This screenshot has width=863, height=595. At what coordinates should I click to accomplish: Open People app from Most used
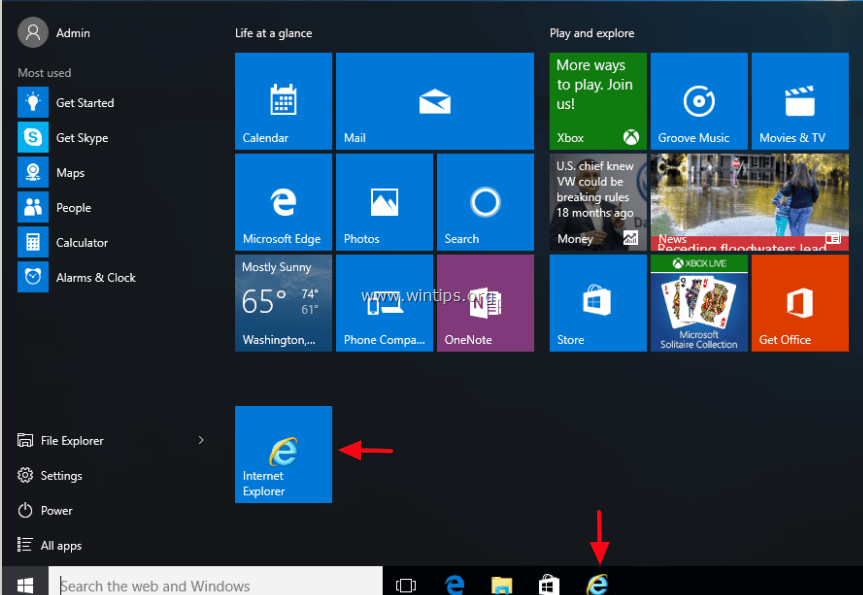pos(54,208)
